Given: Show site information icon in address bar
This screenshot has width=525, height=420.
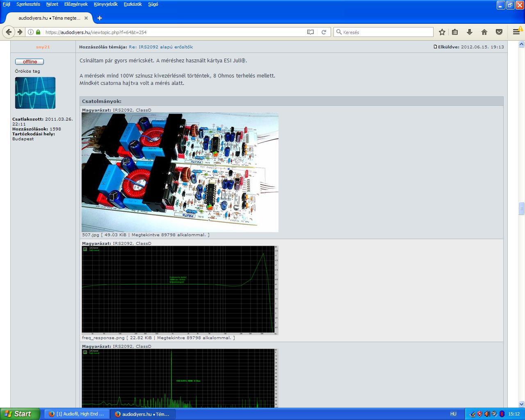Looking at the screenshot, I should (31, 32).
